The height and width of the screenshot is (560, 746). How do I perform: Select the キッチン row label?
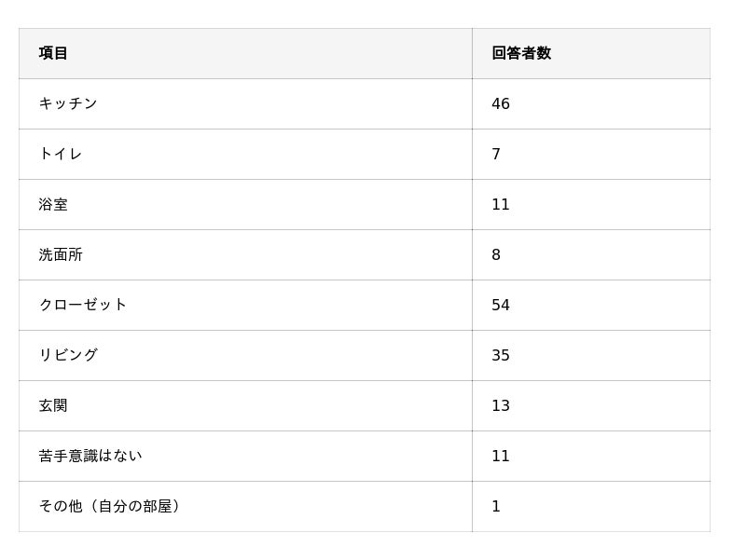[68, 103]
